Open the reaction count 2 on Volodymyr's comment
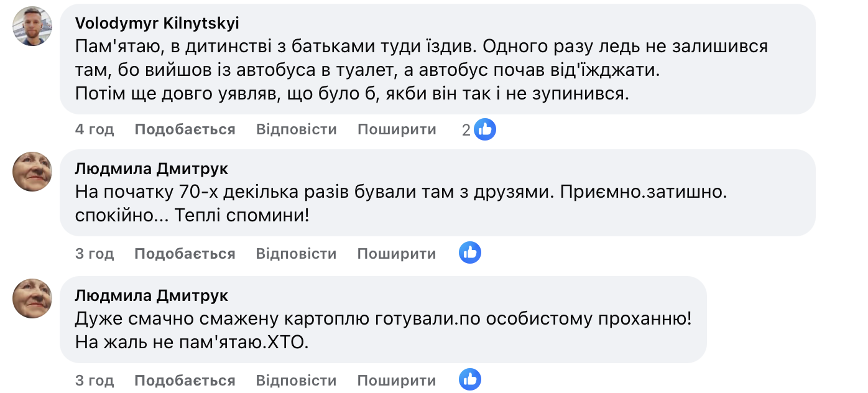 pyautogui.click(x=466, y=129)
